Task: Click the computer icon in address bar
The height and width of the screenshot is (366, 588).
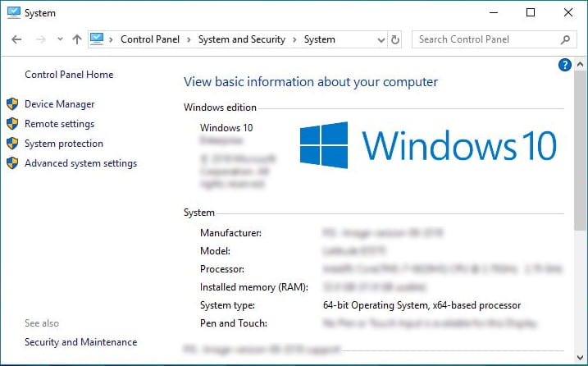Action: pyautogui.click(x=97, y=39)
